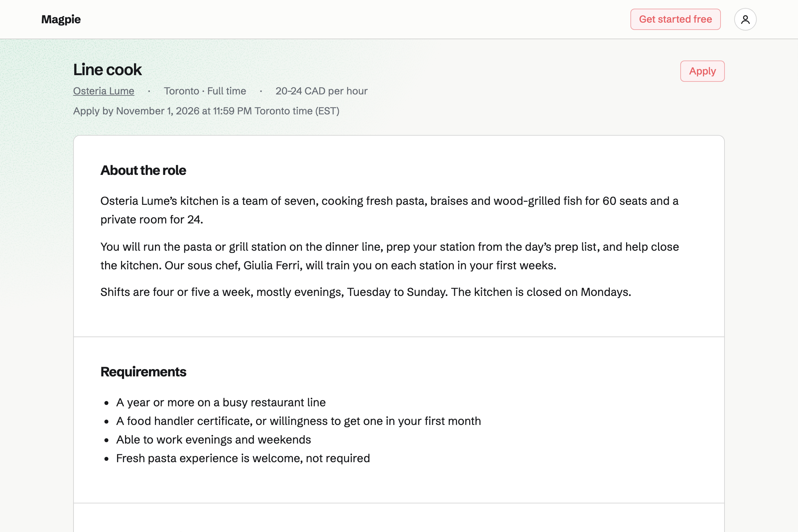
Task: Click the About the role heading
Action: tap(143, 170)
